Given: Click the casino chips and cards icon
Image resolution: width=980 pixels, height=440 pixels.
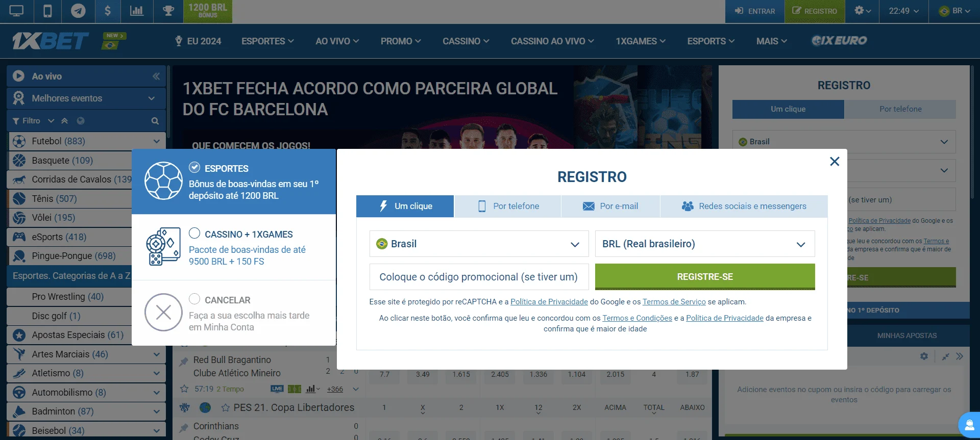Looking at the screenshot, I should click(163, 247).
